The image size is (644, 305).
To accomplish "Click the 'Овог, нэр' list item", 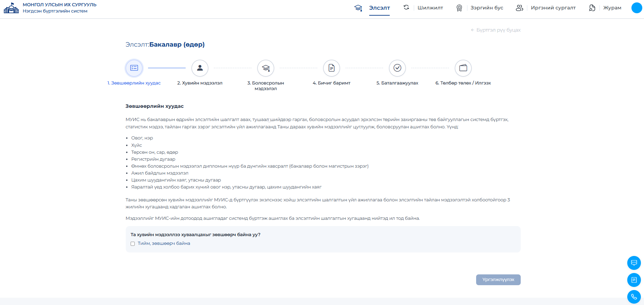I will [x=142, y=138].
